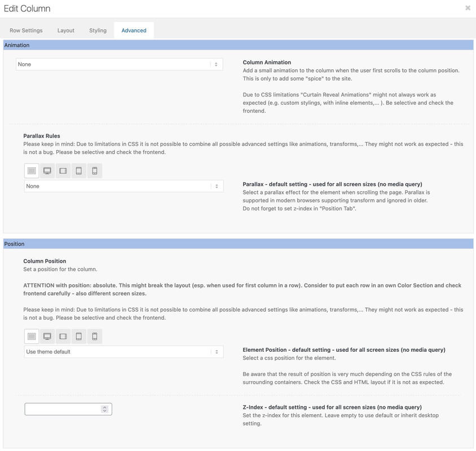Switch to the Layout tab

pyautogui.click(x=66, y=30)
